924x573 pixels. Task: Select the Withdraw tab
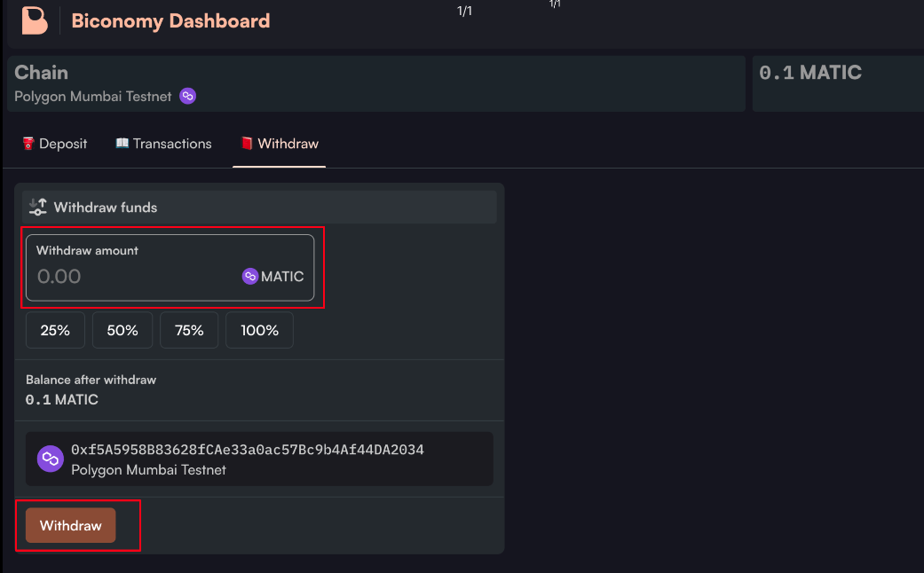point(280,144)
